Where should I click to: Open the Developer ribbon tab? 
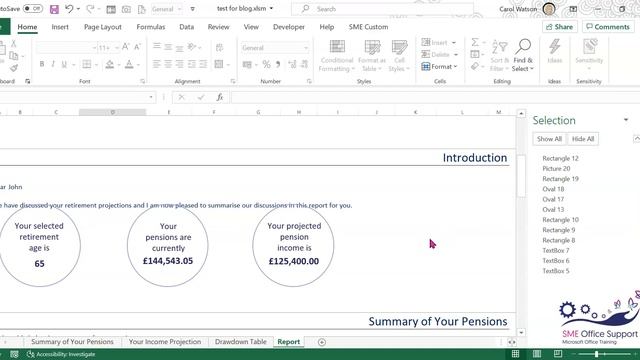[x=289, y=27]
